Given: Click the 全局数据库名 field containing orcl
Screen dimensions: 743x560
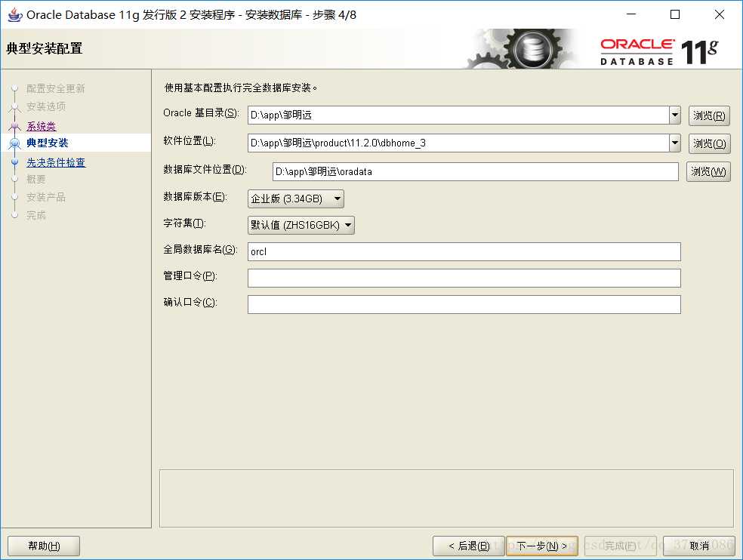Looking at the screenshot, I should [x=464, y=251].
